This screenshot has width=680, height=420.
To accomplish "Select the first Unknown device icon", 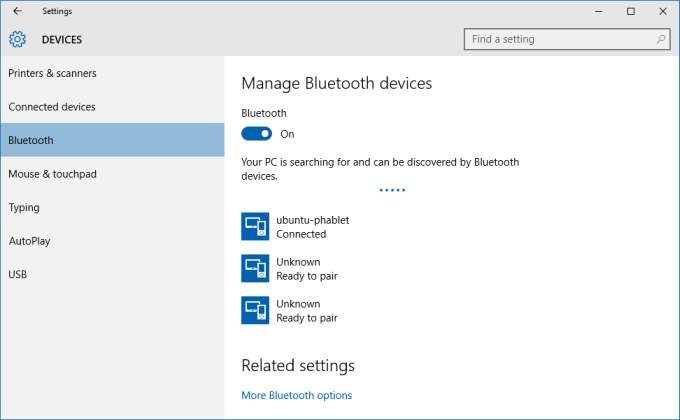I will [x=255, y=269].
